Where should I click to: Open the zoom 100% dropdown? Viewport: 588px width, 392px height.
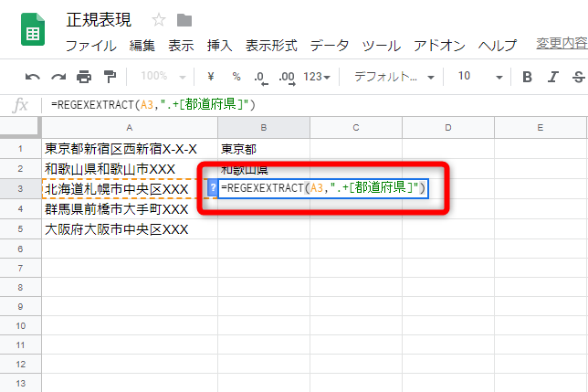tap(163, 77)
